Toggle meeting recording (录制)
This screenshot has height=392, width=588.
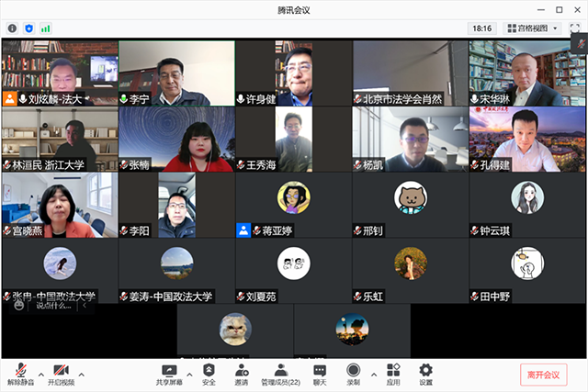(354, 374)
